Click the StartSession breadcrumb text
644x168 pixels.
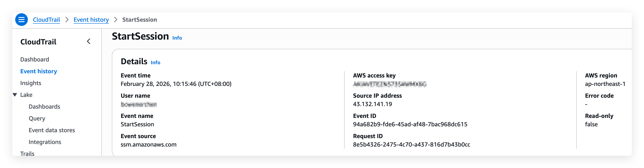pyautogui.click(x=139, y=20)
